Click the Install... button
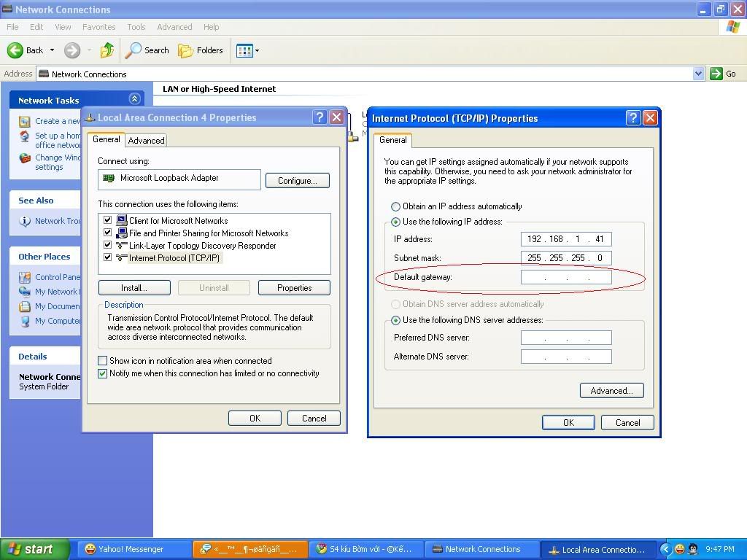Image resolution: width=747 pixels, height=560 pixels. point(134,287)
